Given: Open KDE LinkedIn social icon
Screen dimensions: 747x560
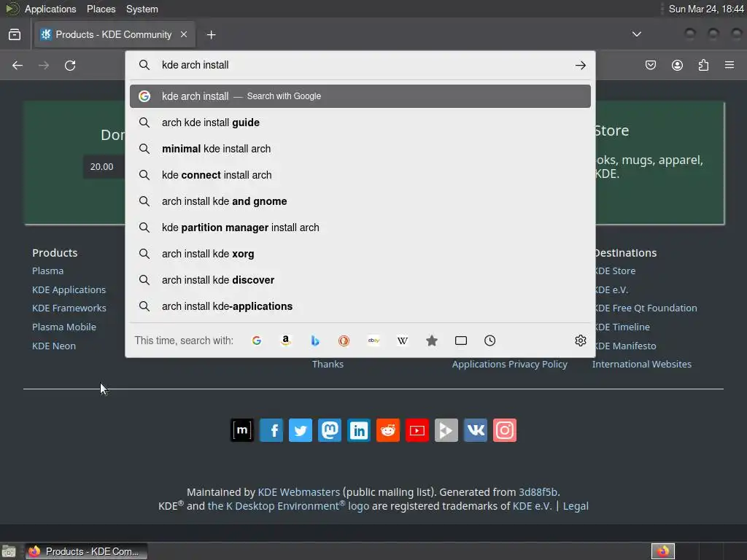Looking at the screenshot, I should point(359,430).
